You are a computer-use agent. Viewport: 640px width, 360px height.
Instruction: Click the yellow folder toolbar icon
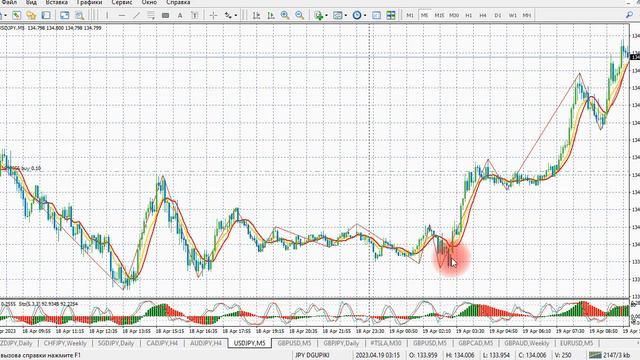pos(31,16)
